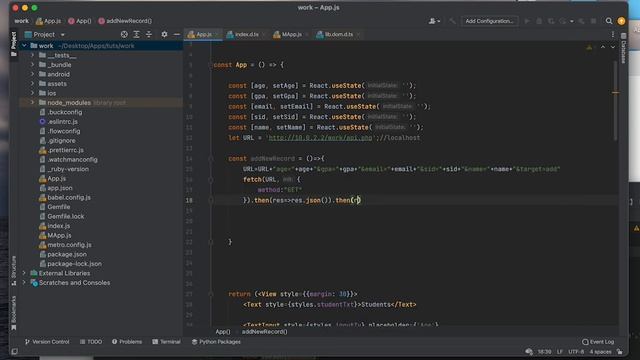Click the tool windows quick access icon

pos(14,351)
